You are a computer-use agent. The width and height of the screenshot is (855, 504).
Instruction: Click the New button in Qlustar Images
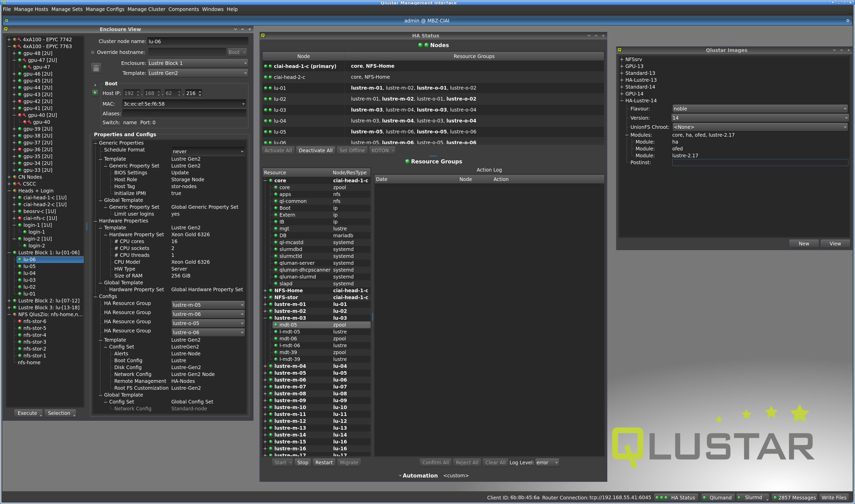pos(804,244)
